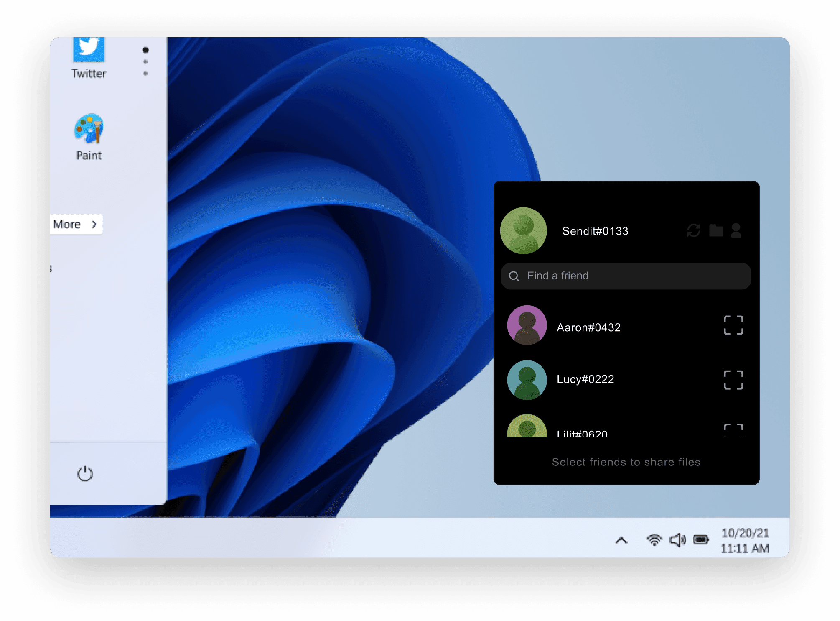Select friend Aaron#0432
Screen dimensions: 840x621
(626, 325)
